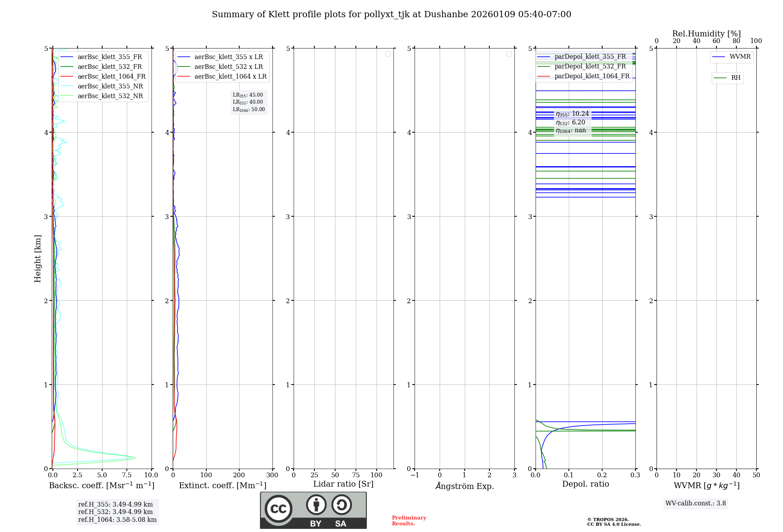
Task: Click the Rel.Humidity [%] top axis label
Action: [706, 34]
